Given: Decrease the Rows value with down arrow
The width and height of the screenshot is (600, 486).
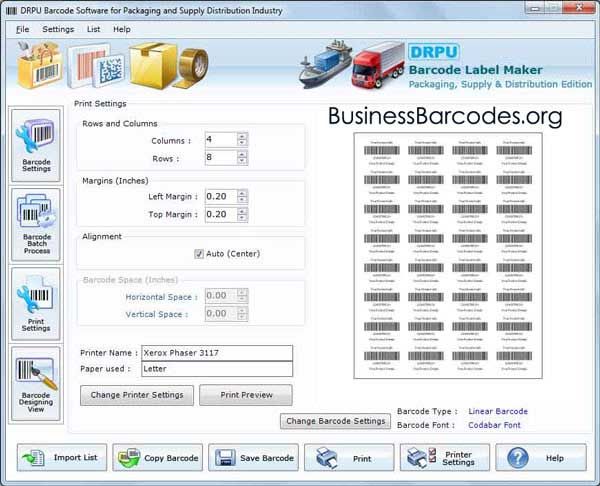Looking at the screenshot, I should click(242, 162).
